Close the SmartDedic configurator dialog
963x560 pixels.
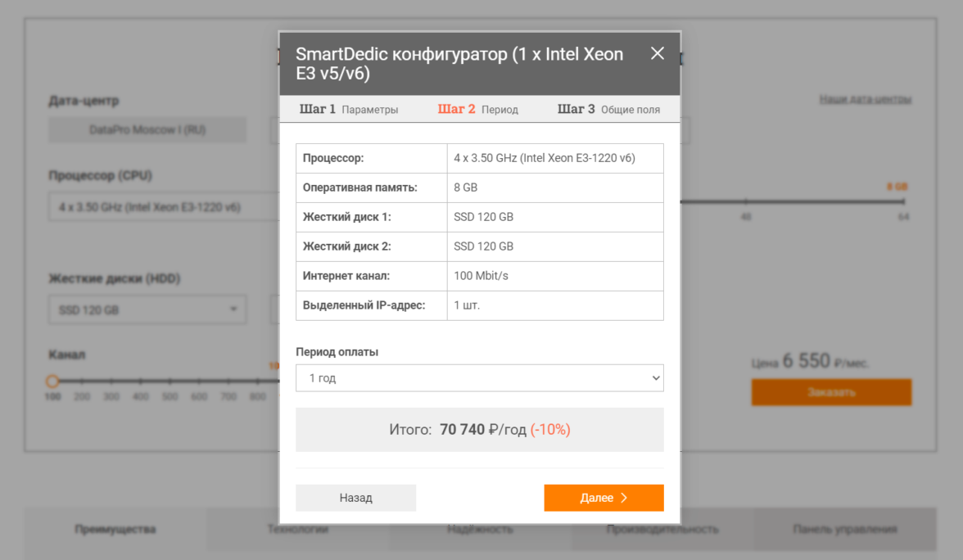(x=657, y=54)
